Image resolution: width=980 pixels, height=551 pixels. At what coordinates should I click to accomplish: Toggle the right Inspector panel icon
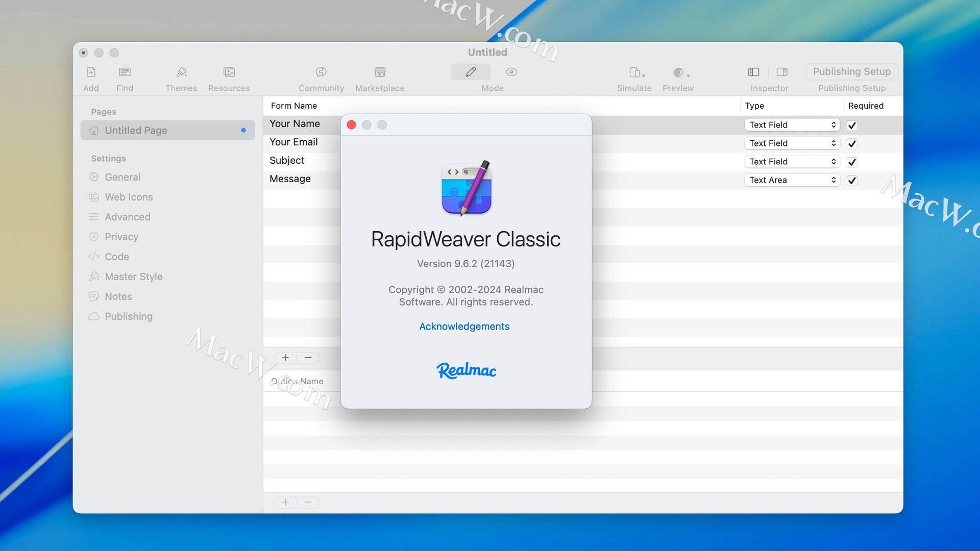[x=782, y=72]
